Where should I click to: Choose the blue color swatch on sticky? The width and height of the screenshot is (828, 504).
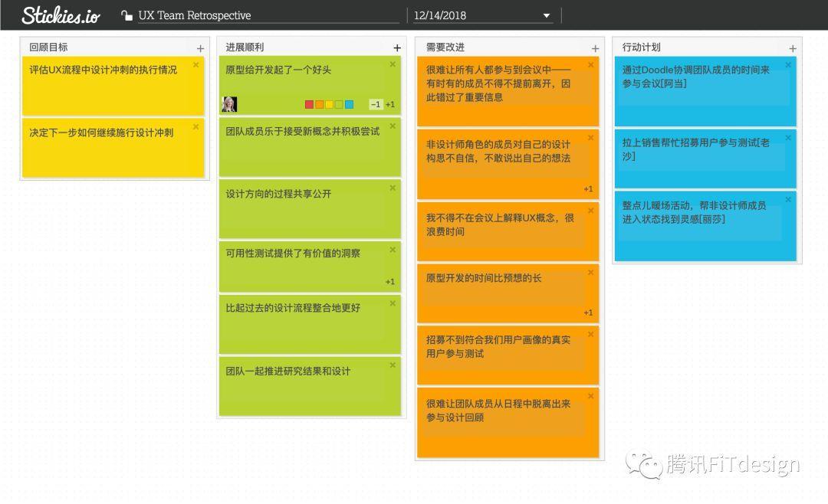(x=350, y=105)
